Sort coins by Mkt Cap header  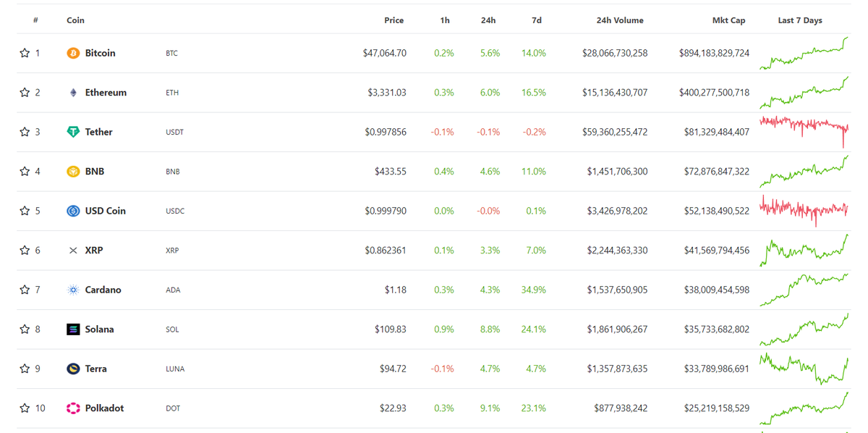(728, 20)
